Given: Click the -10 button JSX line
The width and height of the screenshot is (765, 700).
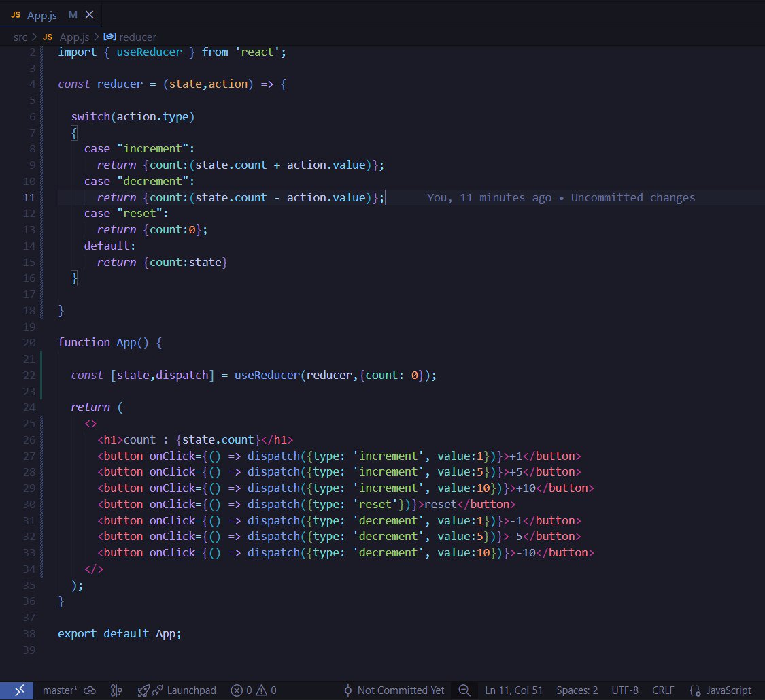Looking at the screenshot, I should pyautogui.click(x=345, y=552).
